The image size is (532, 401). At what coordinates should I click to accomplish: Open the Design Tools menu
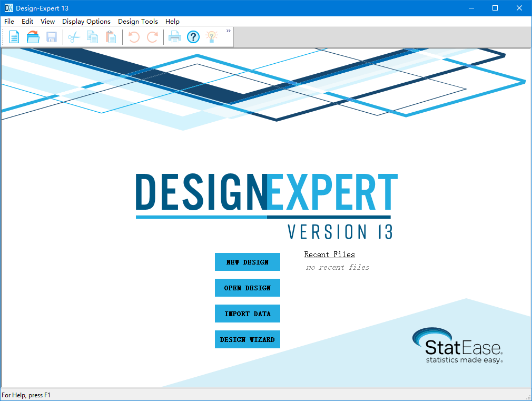point(138,22)
